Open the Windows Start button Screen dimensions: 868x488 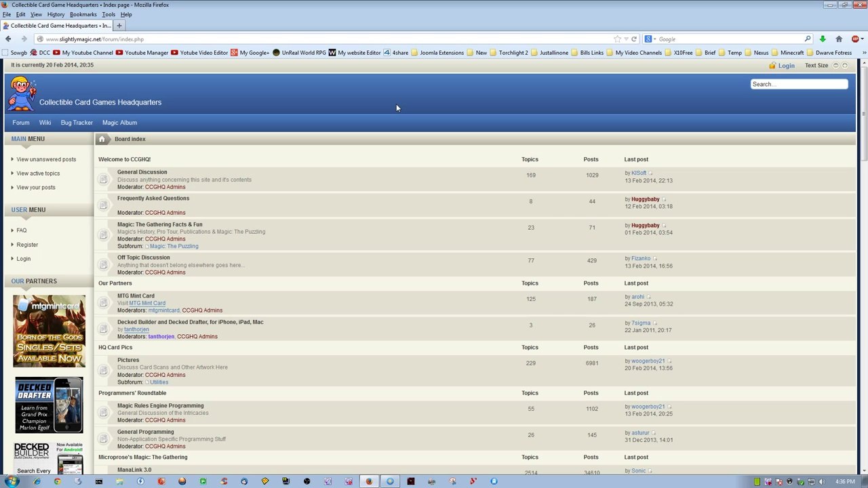point(12,481)
